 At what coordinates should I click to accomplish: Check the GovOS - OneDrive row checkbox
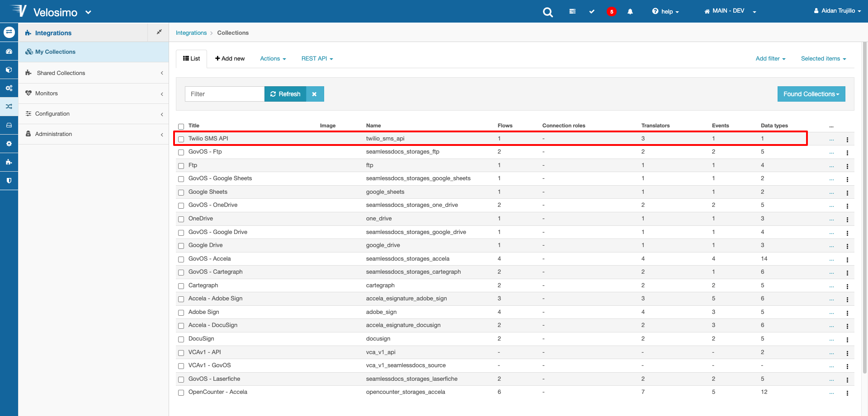(x=181, y=206)
